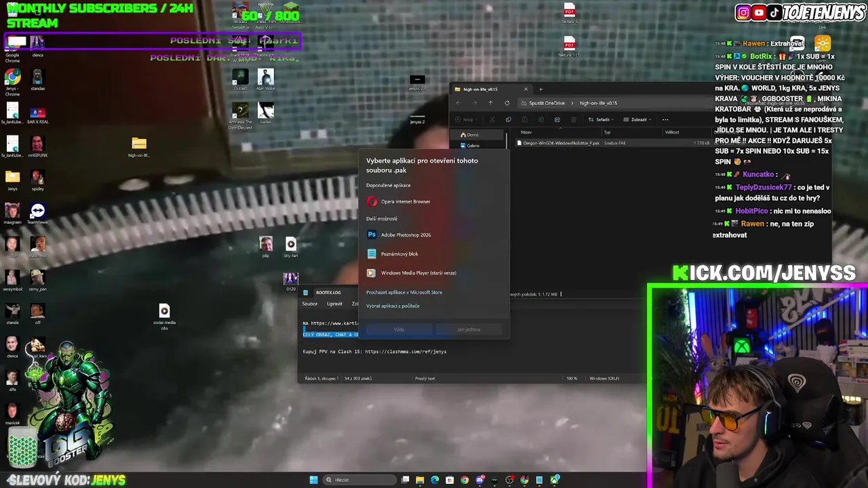
Task: Select the Alan Wake desktop shortcut
Action: click(266, 80)
